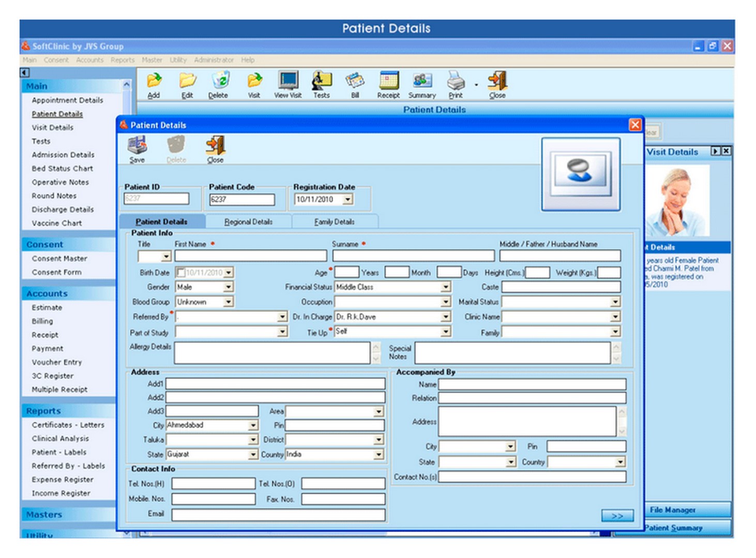Open View Visit monitor icon
This screenshot has width=756, height=558.
(x=288, y=82)
